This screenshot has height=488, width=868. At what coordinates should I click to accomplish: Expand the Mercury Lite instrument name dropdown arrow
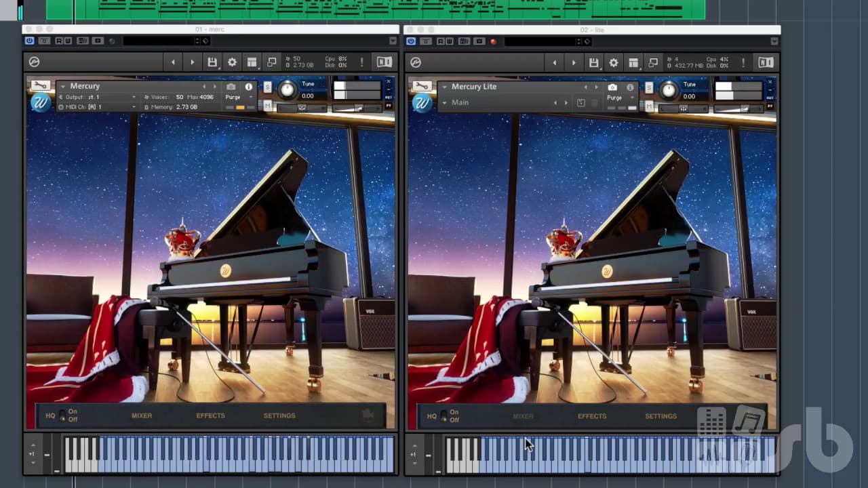444,87
